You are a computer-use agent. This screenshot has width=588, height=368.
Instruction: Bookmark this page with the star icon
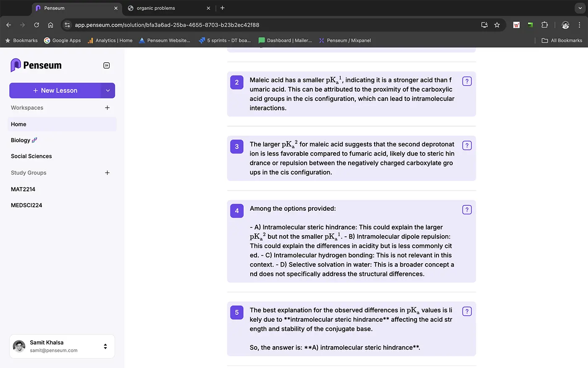(x=497, y=25)
